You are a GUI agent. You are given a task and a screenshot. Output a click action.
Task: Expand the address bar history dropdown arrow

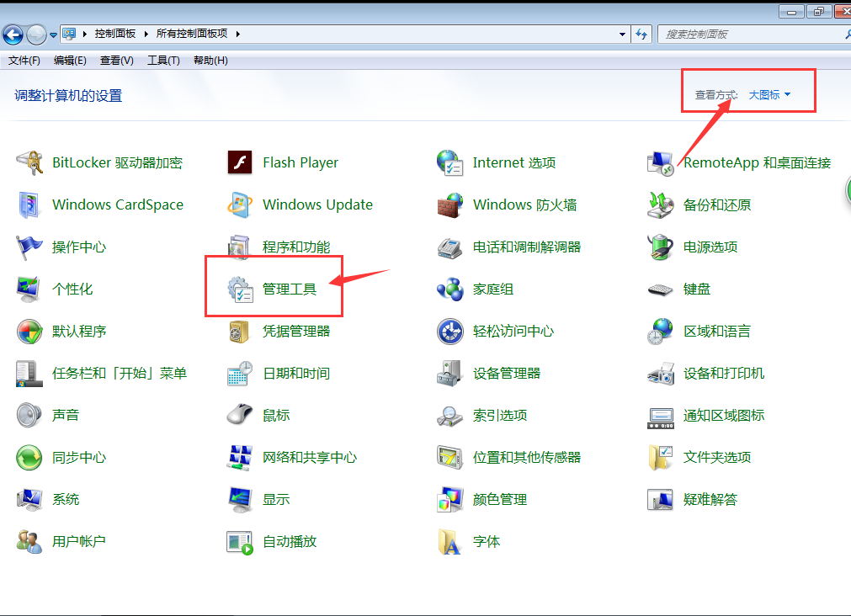(622, 35)
